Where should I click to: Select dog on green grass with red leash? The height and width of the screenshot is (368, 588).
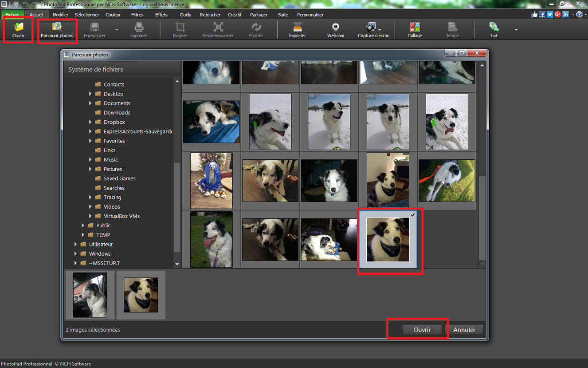tap(447, 181)
